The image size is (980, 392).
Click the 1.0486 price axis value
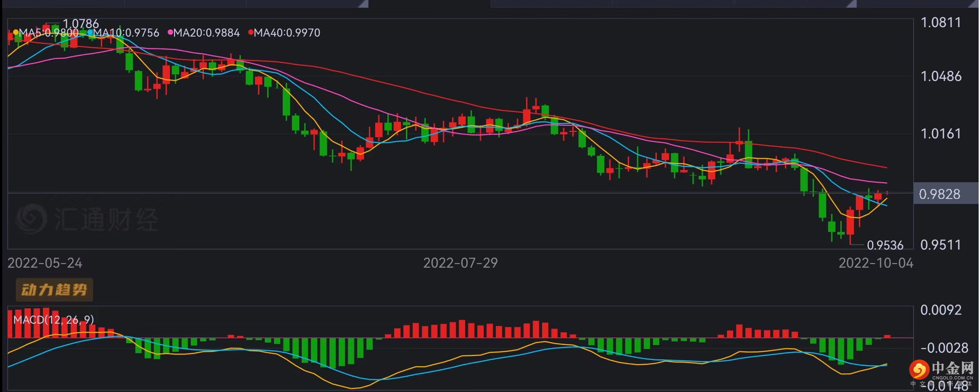click(x=941, y=76)
